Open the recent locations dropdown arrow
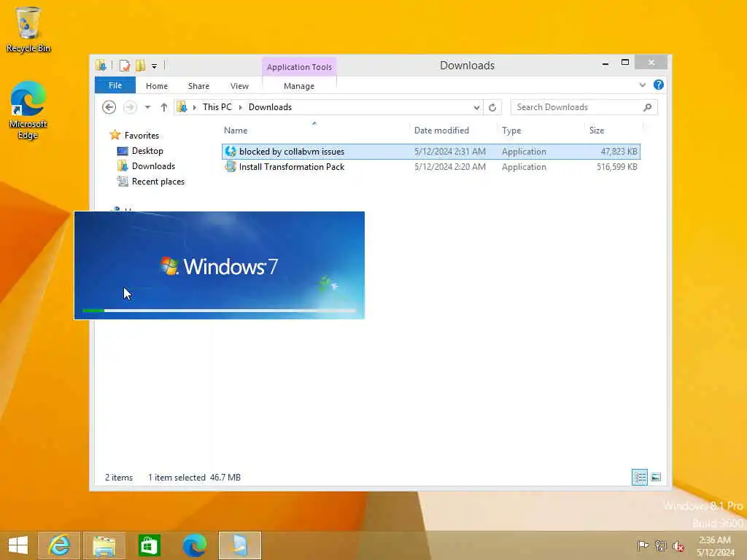This screenshot has width=747, height=560. 147,107
